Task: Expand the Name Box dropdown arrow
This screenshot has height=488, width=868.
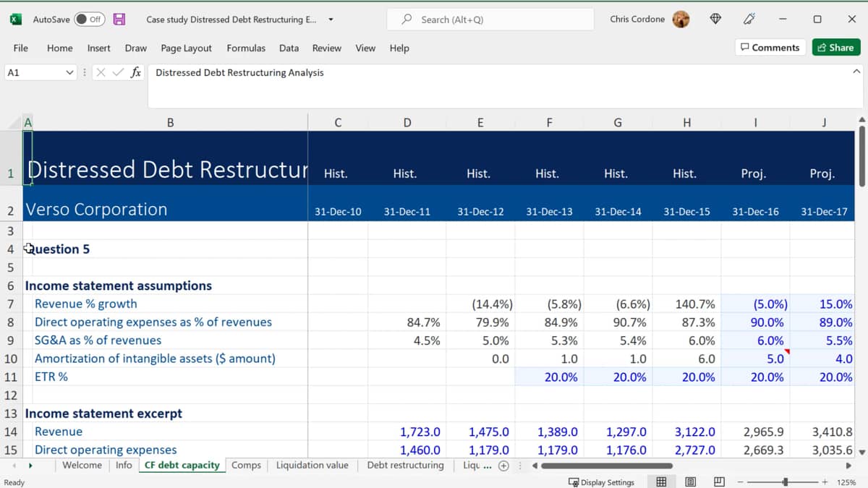Action: (x=69, y=72)
